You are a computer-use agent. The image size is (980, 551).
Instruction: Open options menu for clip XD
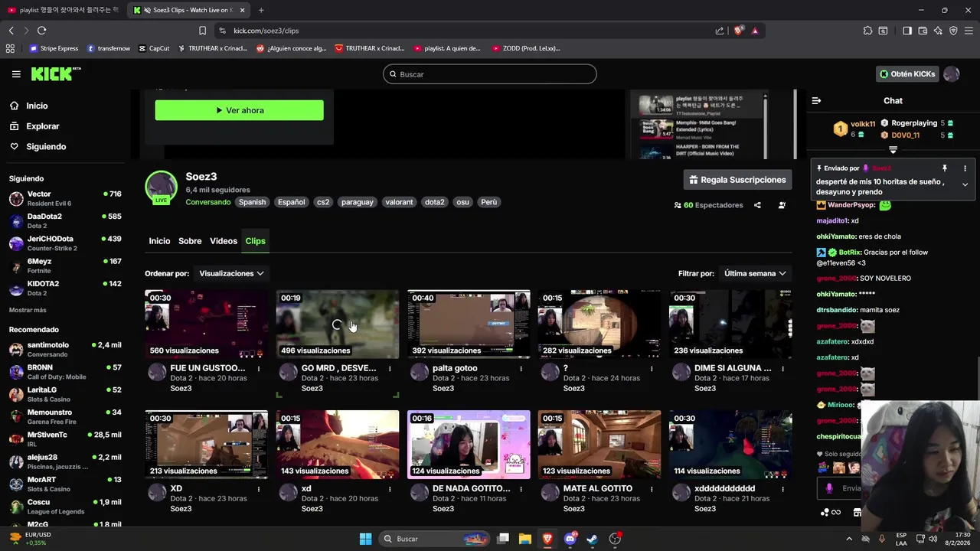tap(259, 488)
